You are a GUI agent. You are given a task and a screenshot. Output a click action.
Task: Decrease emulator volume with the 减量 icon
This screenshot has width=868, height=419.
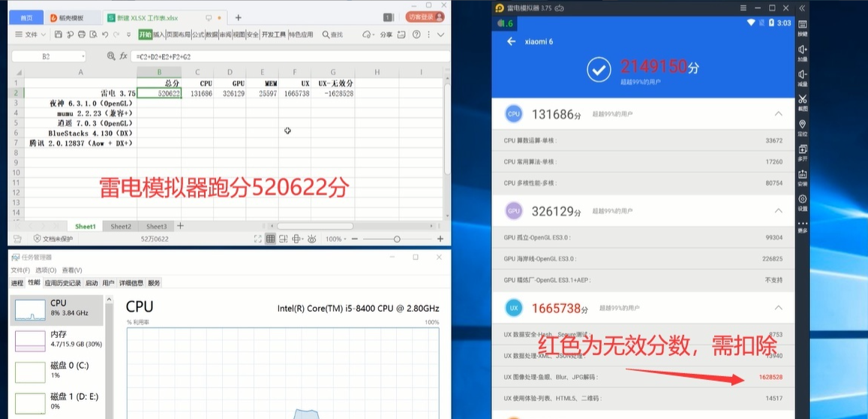[x=802, y=77]
